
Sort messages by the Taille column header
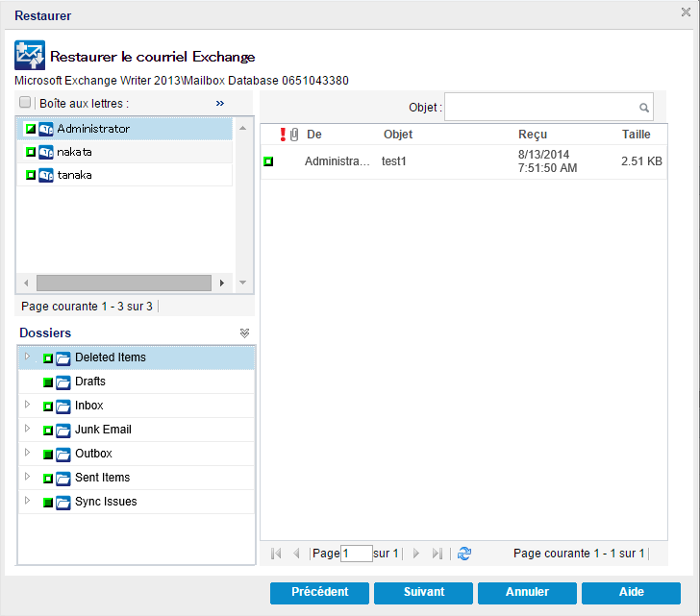pyautogui.click(x=636, y=135)
